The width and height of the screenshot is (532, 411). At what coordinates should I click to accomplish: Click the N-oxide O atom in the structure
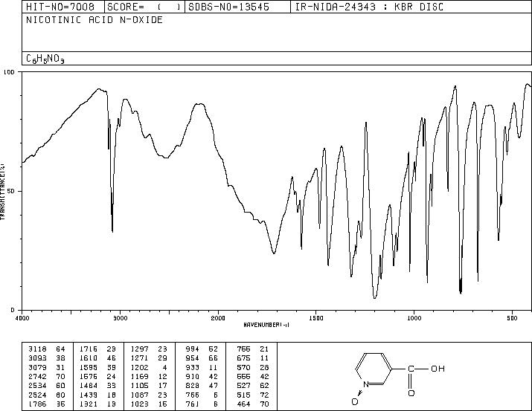tap(355, 402)
